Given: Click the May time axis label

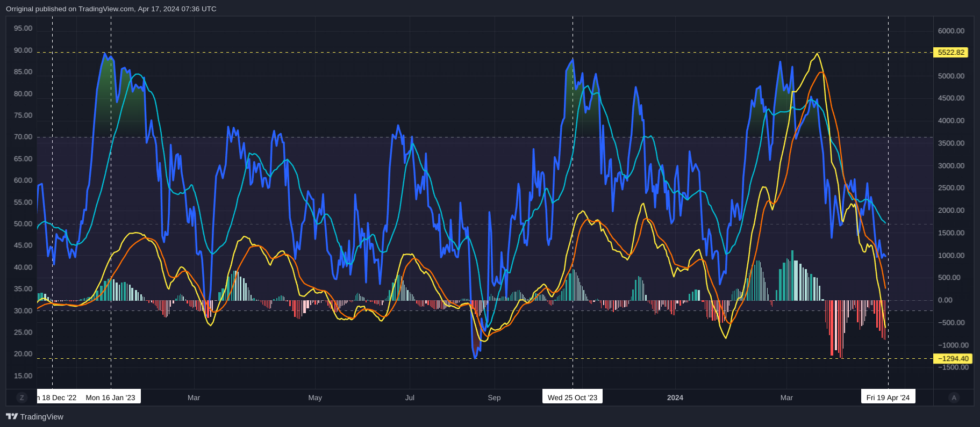Looking at the screenshot, I should (x=315, y=397).
